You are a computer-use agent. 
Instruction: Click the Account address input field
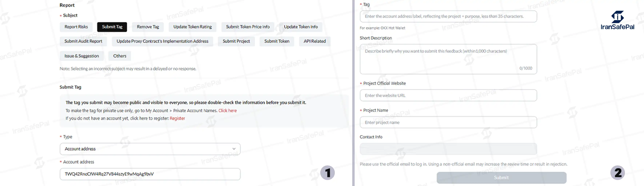150,174
